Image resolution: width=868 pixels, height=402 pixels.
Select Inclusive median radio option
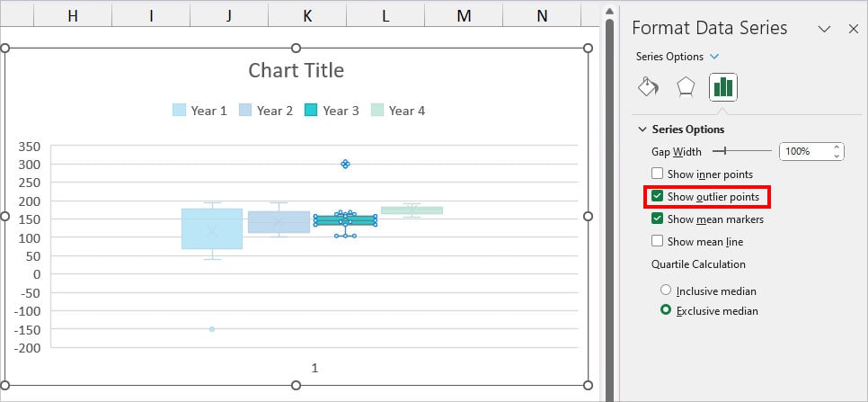[666, 290]
